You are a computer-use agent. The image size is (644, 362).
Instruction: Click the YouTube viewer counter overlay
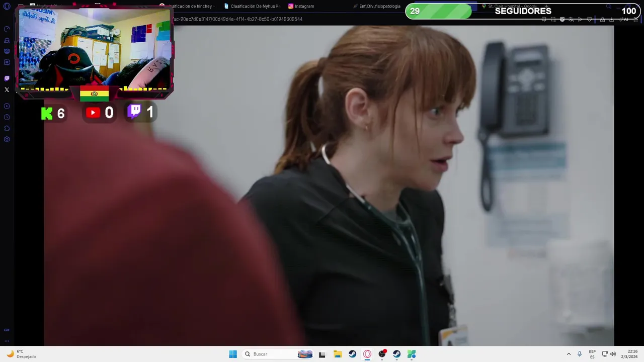pyautogui.click(x=100, y=113)
